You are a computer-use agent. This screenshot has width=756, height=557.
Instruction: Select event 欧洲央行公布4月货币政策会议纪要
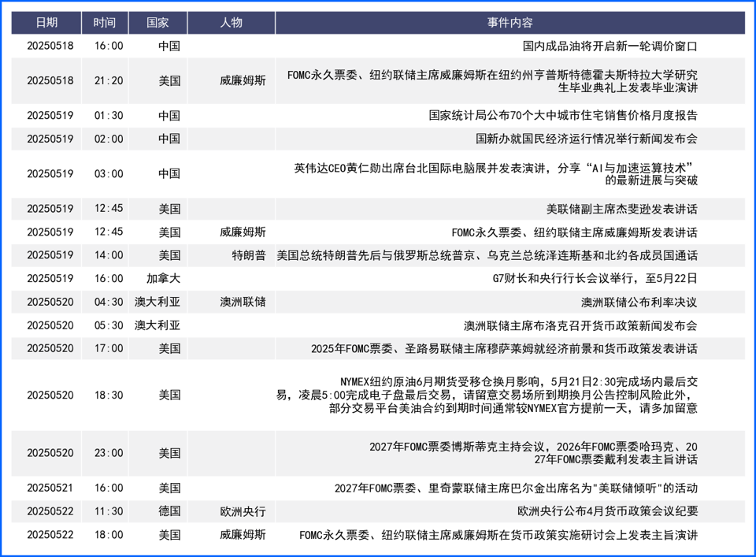tap(607, 511)
